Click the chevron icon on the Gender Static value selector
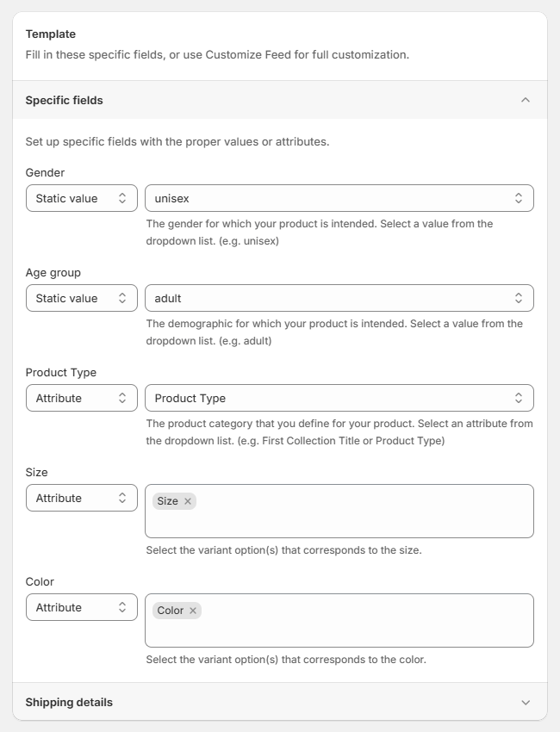 point(124,197)
